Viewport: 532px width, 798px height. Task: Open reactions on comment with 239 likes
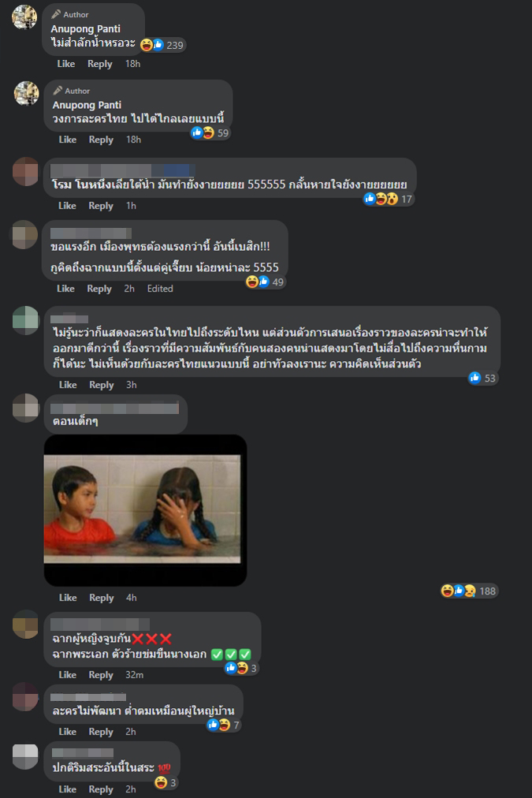162,45
